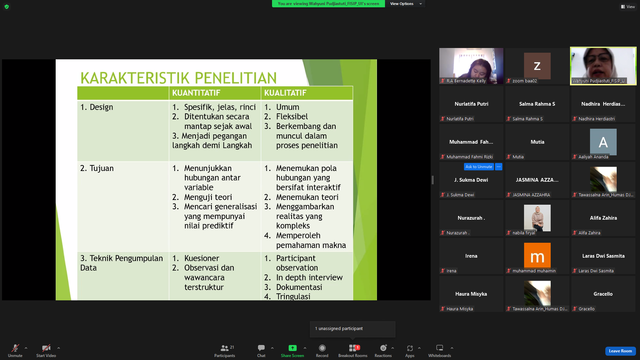640x360 pixels.
Task: Expand the Whiteboards options arrow
Action: (452, 348)
